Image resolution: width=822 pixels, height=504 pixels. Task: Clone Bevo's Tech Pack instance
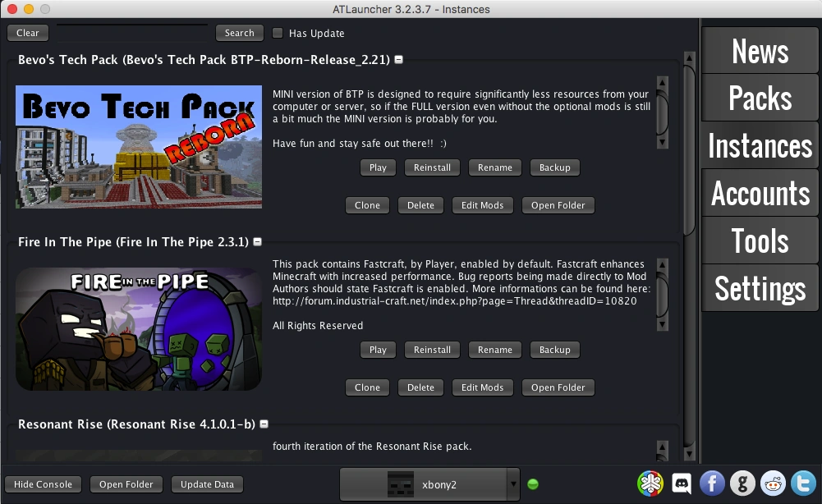pyautogui.click(x=368, y=205)
